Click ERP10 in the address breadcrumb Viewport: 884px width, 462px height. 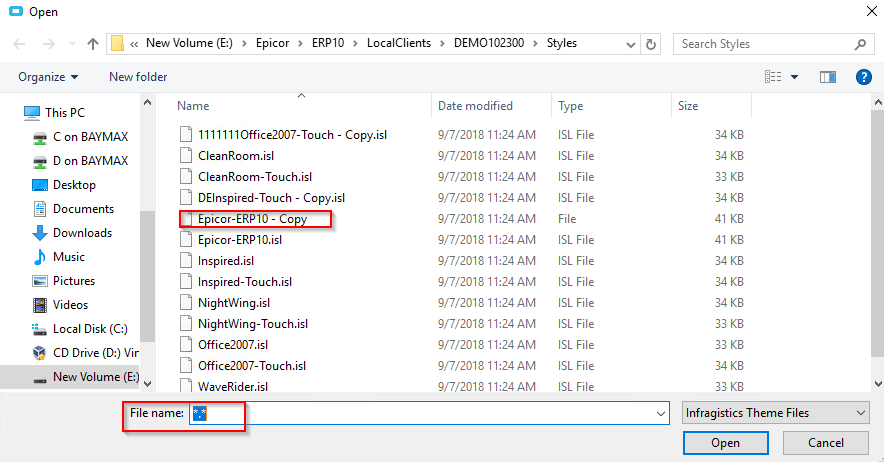[328, 43]
